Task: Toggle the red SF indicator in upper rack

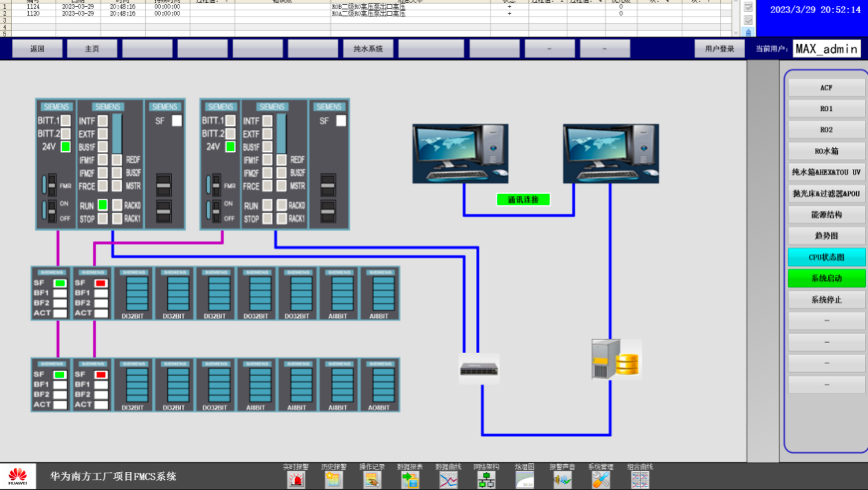Action: tap(101, 283)
